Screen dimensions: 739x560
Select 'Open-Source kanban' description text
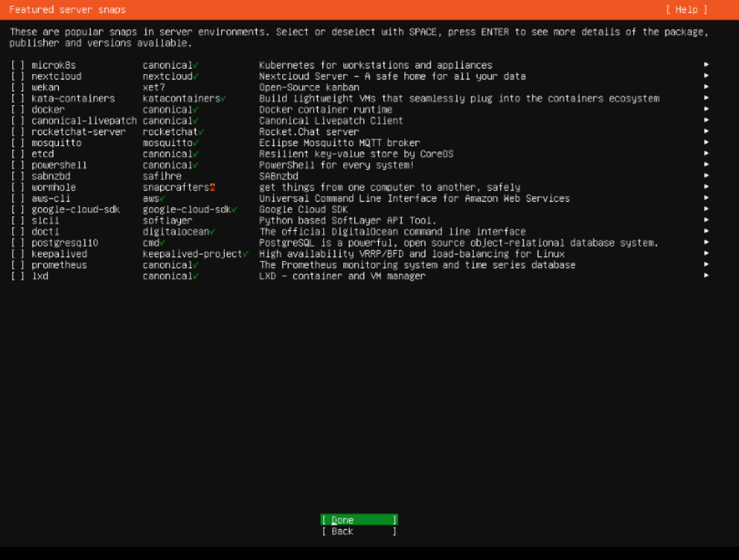(309, 87)
